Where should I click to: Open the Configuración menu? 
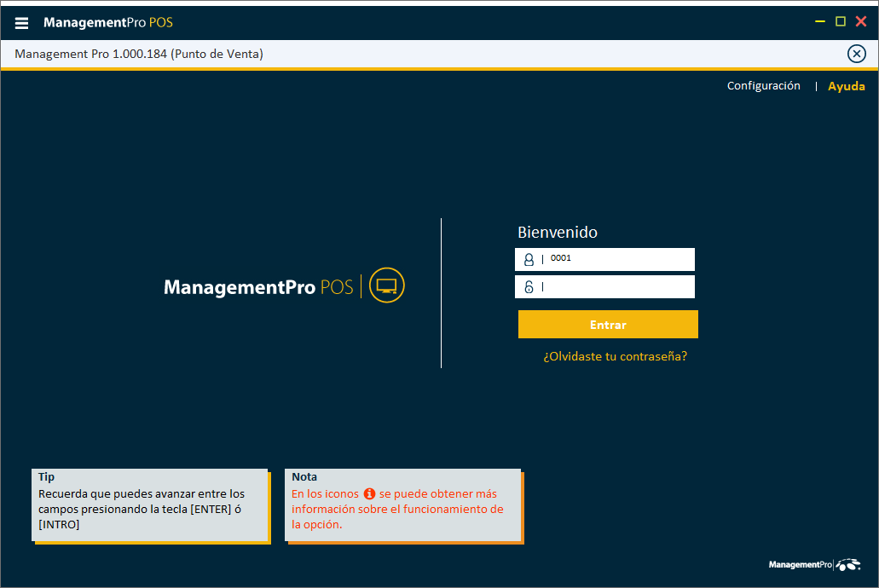click(764, 86)
